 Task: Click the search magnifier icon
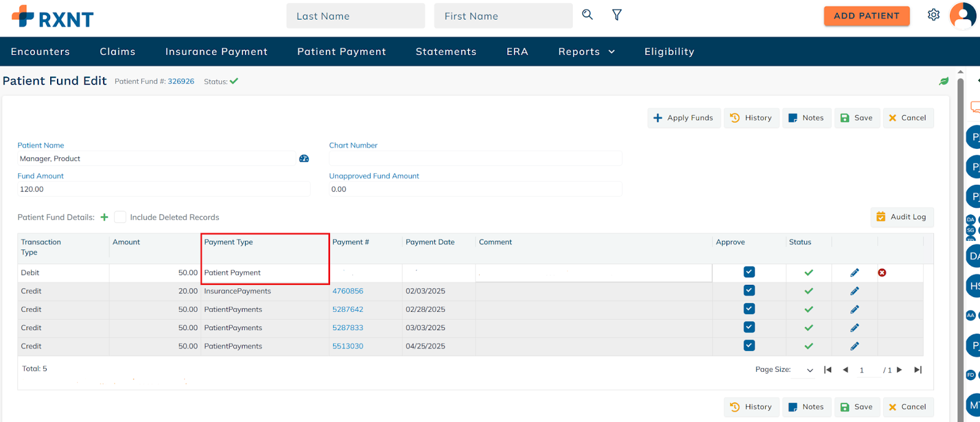point(587,15)
